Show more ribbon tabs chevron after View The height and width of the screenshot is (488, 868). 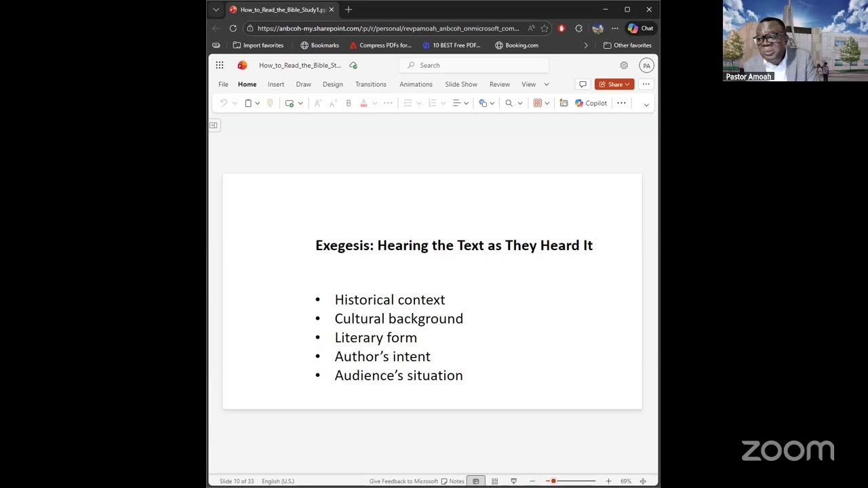pos(547,85)
